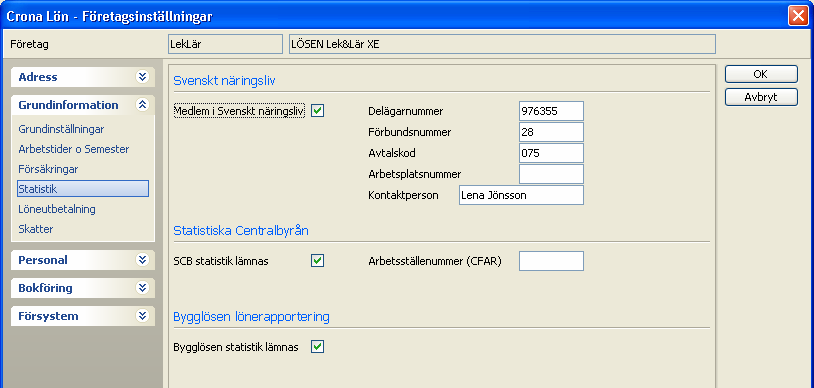Screen dimensions: 814x388
Task: Select the Statistik sidebar item
Action: point(83,189)
